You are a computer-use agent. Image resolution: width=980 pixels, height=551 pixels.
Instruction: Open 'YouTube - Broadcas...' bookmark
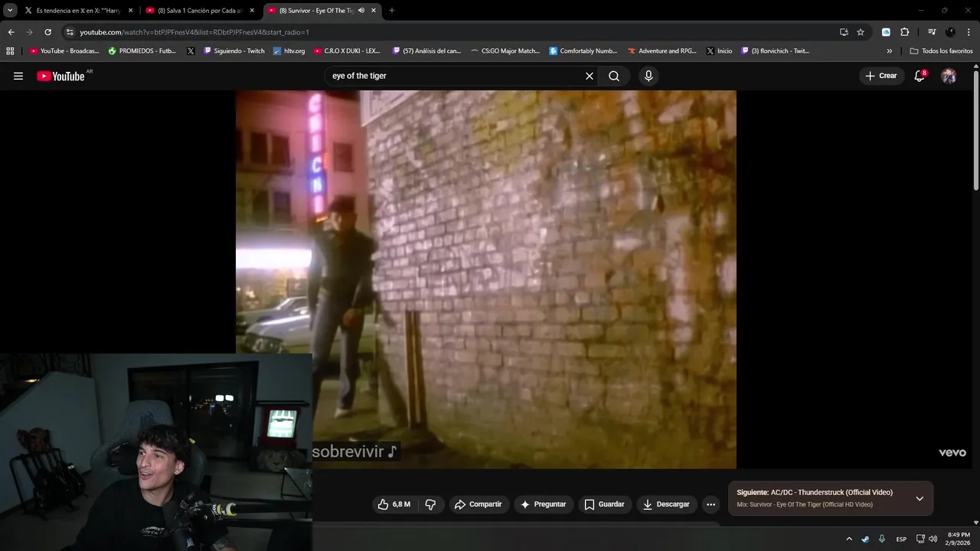tap(64, 51)
